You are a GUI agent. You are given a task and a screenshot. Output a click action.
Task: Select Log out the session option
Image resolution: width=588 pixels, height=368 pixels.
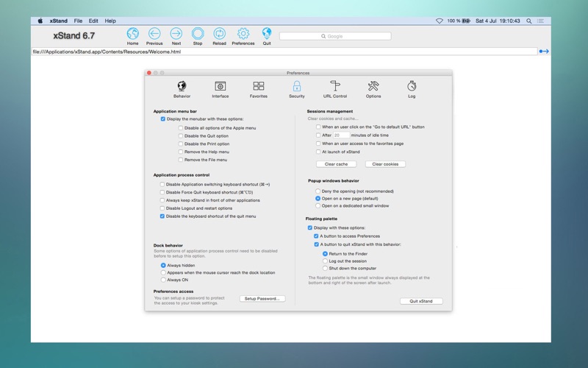[x=325, y=261]
